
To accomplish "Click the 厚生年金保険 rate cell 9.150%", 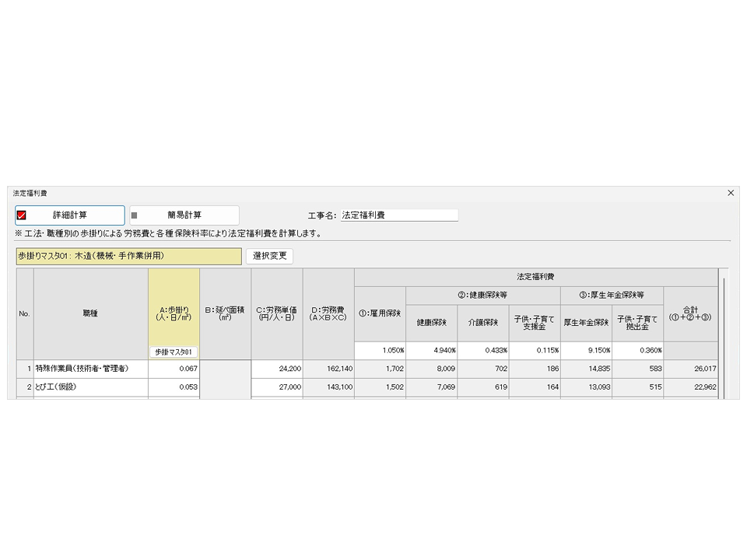I will pyautogui.click(x=587, y=351).
